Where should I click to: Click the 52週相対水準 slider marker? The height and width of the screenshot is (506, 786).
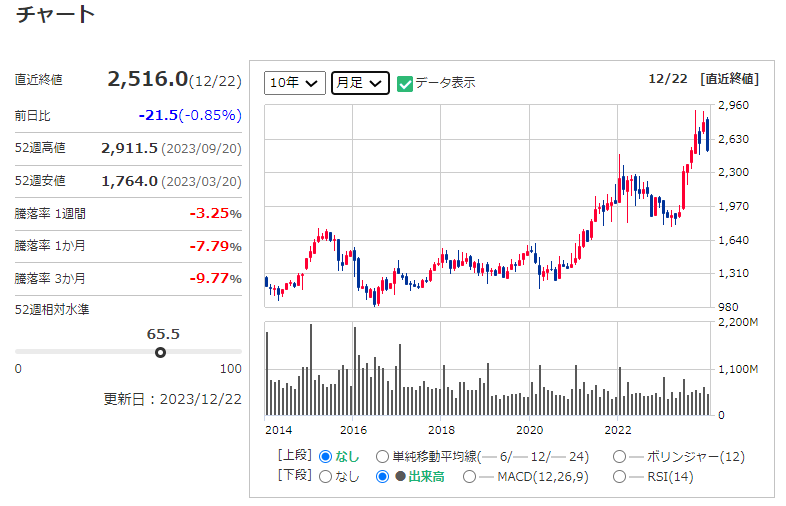click(160, 352)
